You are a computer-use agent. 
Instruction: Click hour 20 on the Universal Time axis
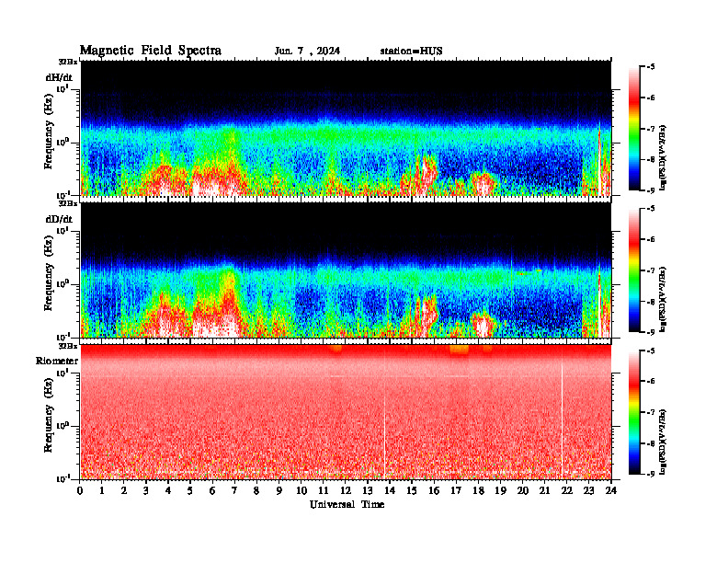coord(522,491)
